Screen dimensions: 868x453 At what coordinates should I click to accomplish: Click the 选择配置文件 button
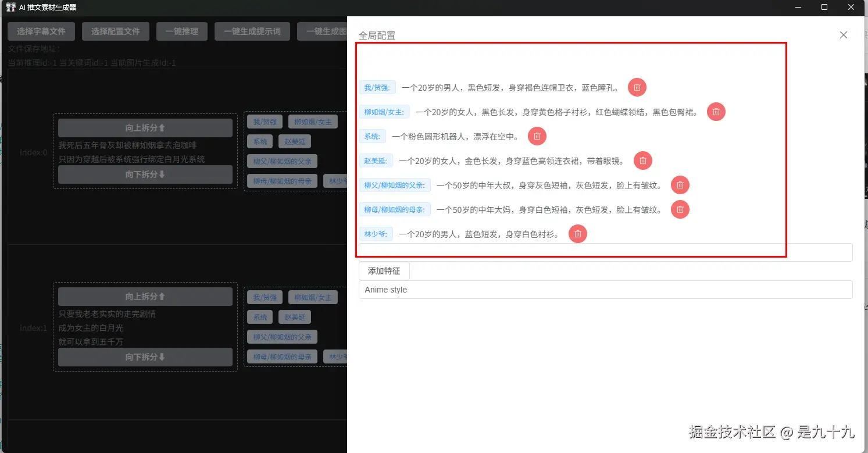point(116,31)
